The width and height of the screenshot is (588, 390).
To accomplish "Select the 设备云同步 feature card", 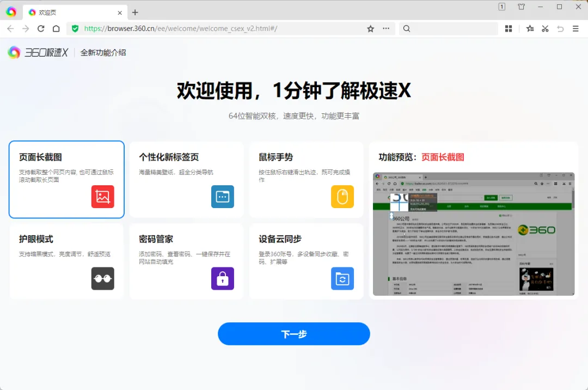I will point(307,261).
